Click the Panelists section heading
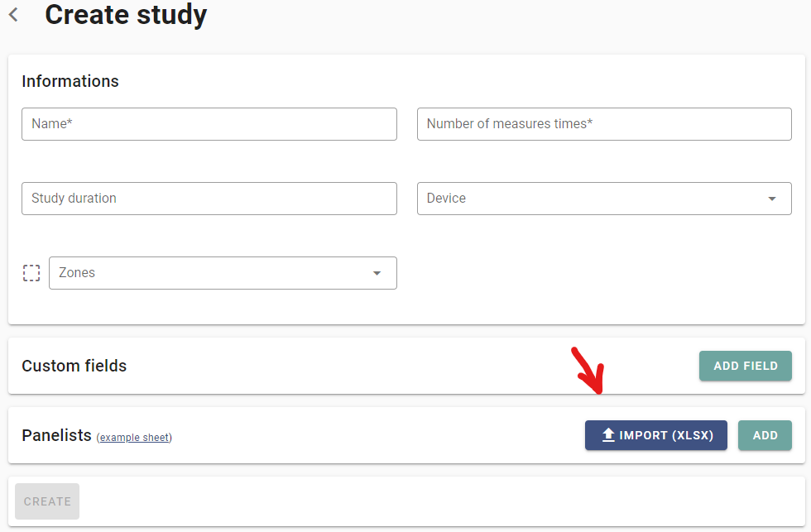811x532 pixels. pos(56,435)
